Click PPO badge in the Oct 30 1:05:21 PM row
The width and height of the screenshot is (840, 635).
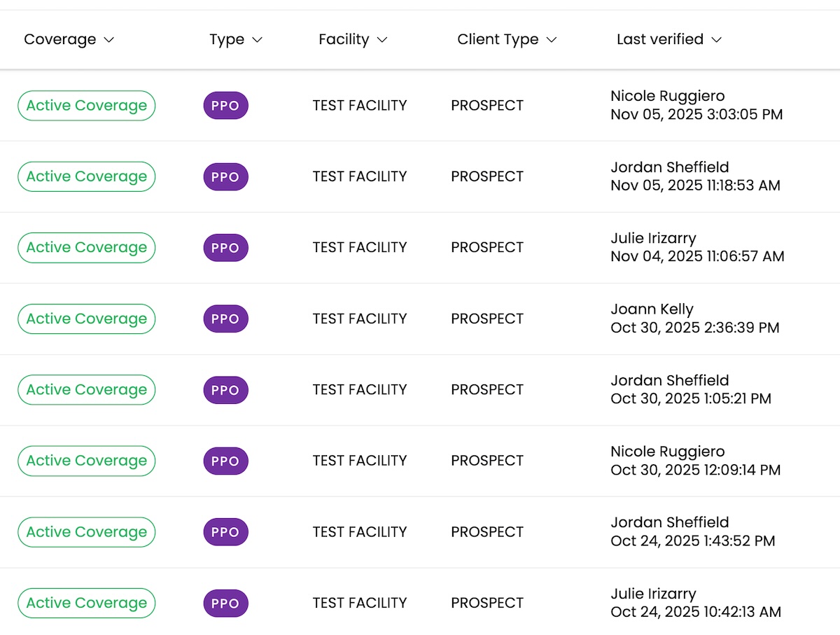click(x=225, y=390)
